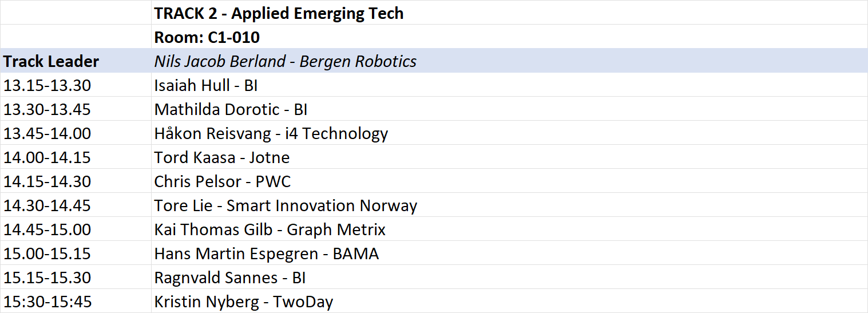
Task: Select the 15.15-15.30 time slot
Action: [x=76, y=277]
